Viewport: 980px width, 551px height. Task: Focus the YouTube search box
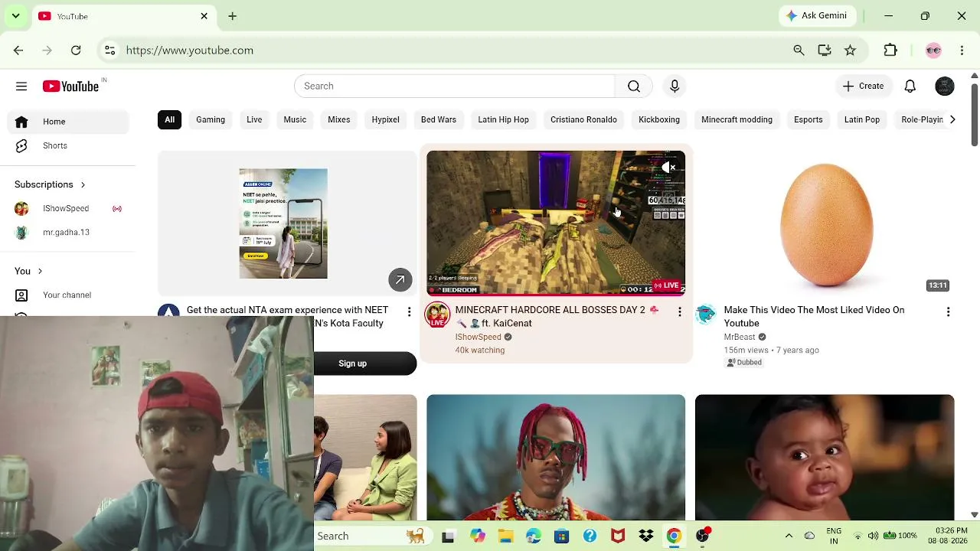(x=454, y=86)
